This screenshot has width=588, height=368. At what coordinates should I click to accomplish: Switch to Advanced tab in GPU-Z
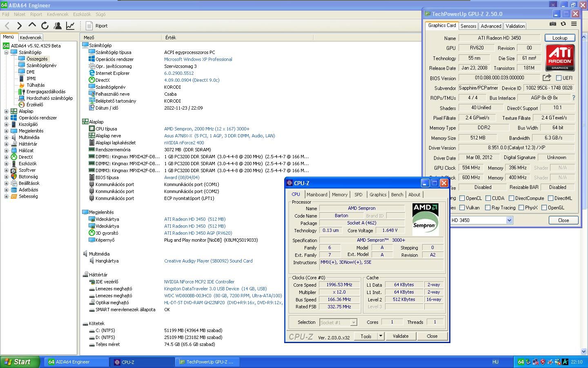(x=491, y=26)
